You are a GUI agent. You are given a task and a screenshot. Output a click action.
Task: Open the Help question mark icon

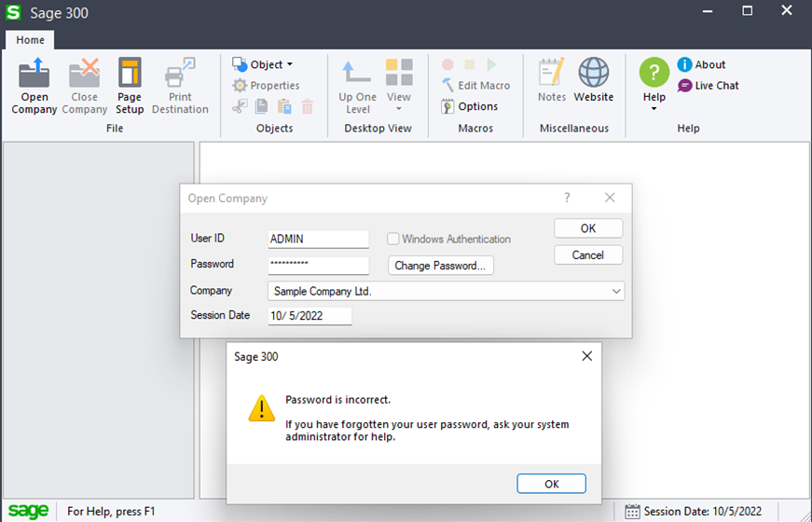654,72
